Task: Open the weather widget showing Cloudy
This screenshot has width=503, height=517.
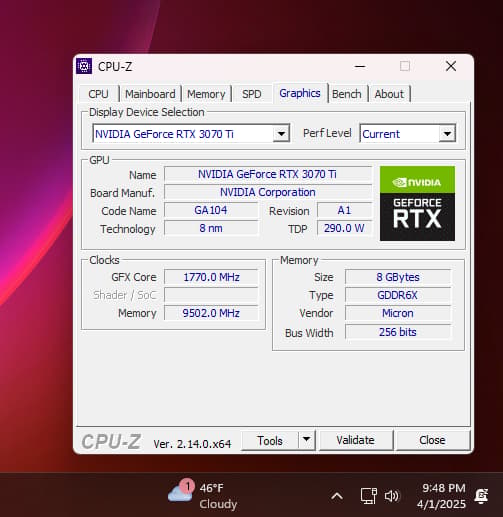Action: tap(203, 496)
